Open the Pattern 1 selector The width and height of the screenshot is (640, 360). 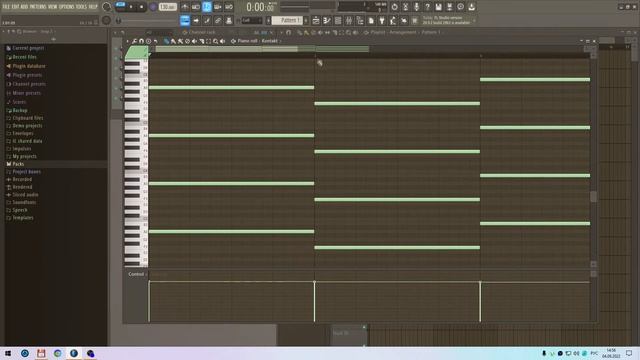[x=288, y=20]
